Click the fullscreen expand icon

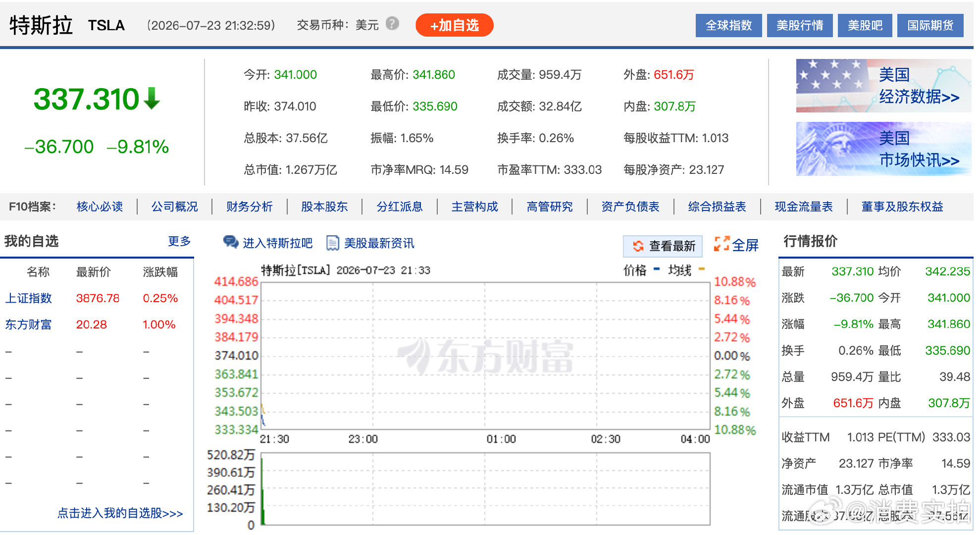tap(722, 244)
